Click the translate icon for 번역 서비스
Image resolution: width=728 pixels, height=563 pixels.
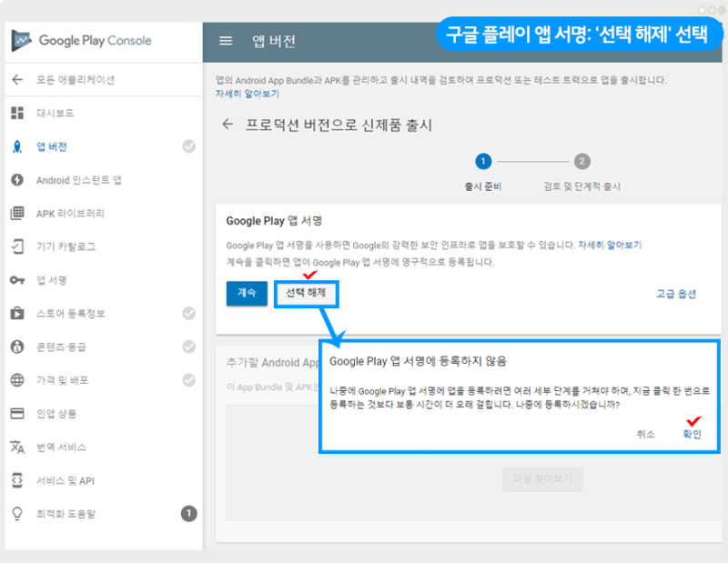17,447
